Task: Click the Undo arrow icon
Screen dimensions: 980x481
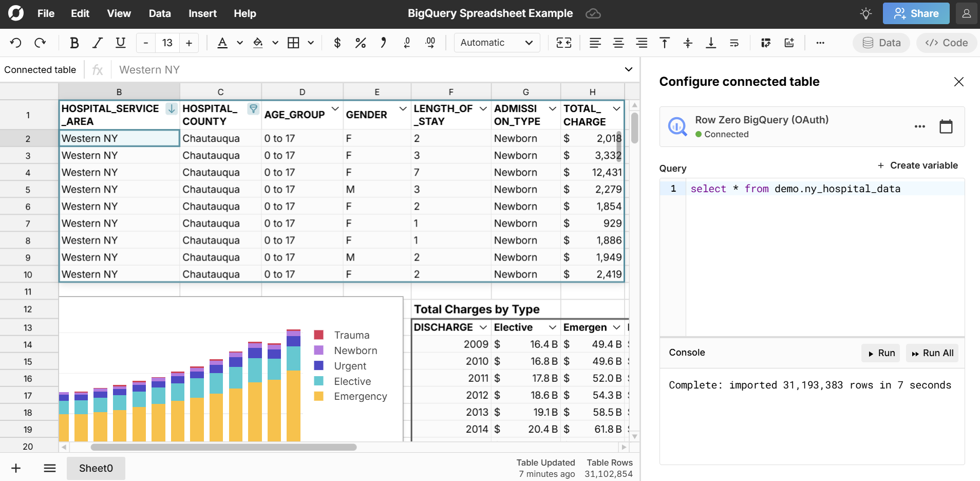Action: pyautogui.click(x=15, y=43)
